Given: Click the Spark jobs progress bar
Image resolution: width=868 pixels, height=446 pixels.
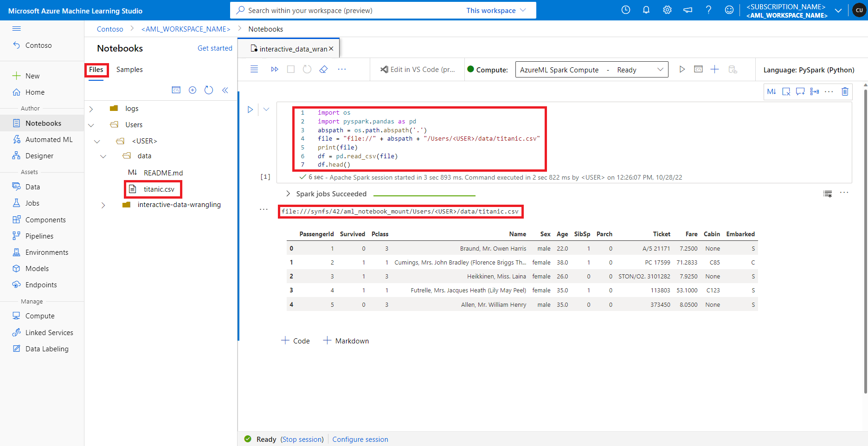Looking at the screenshot, I should pos(424,194).
